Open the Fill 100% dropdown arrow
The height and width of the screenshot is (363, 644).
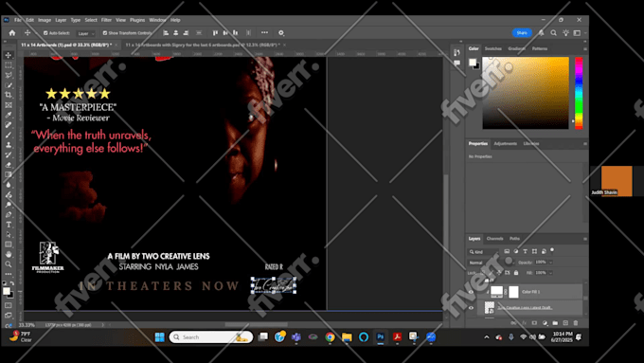coord(551,273)
